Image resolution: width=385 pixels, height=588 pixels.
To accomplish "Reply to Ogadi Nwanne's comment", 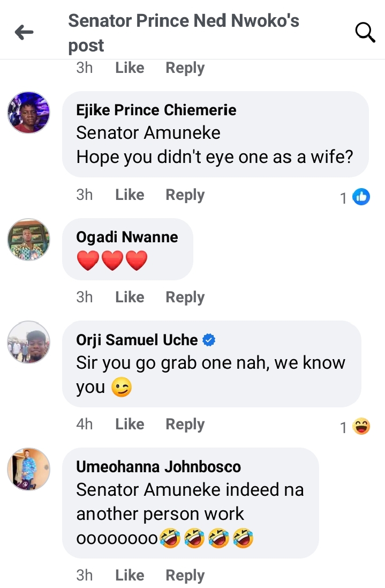I will [x=185, y=297].
